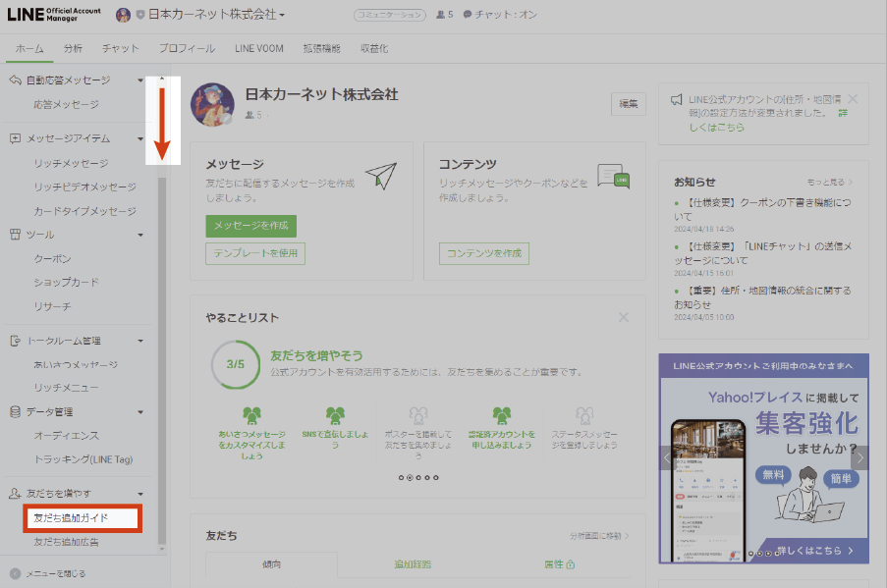Click the company profile picture

point(212,105)
